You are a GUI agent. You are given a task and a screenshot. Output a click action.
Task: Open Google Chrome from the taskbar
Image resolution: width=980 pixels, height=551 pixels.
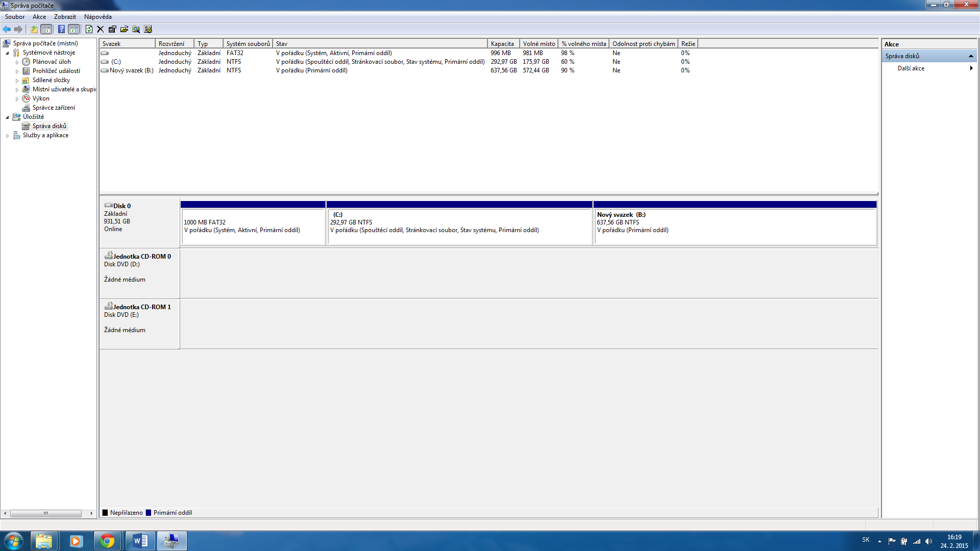(x=107, y=541)
